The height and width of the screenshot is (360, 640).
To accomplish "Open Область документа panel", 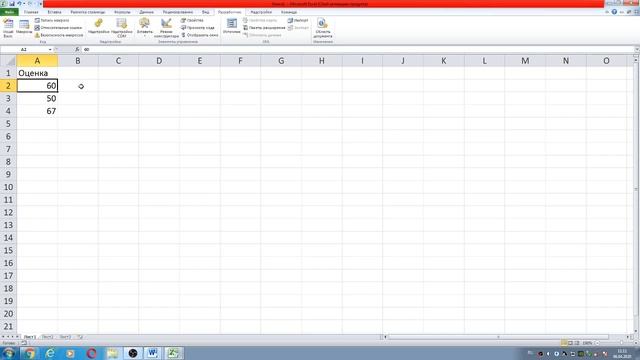I will point(322,28).
